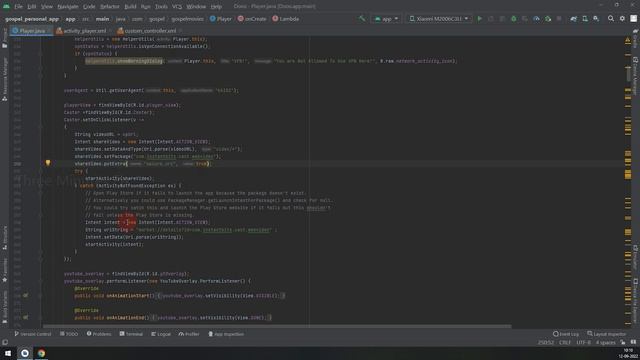Open the Edit menu
This screenshot has width=640, height=360.
(x=31, y=7)
